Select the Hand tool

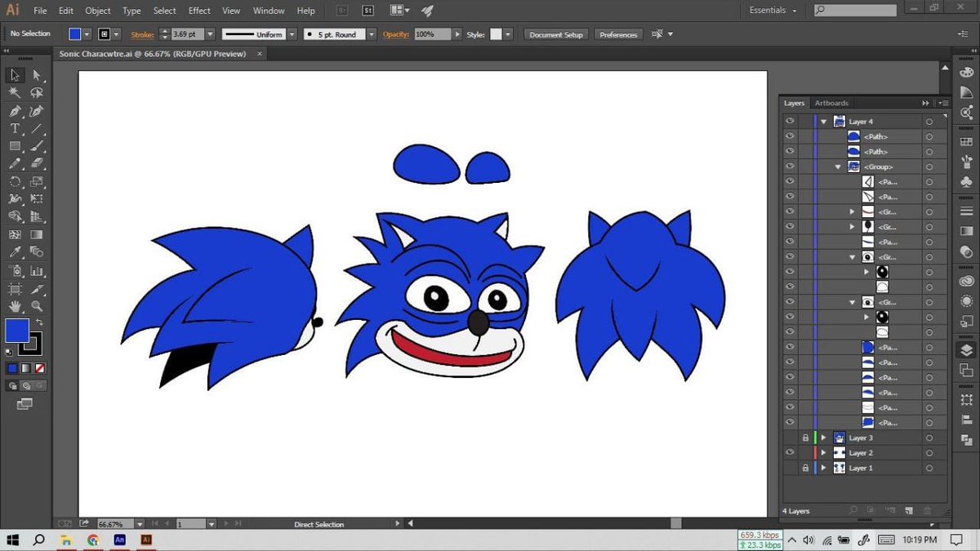click(x=15, y=306)
